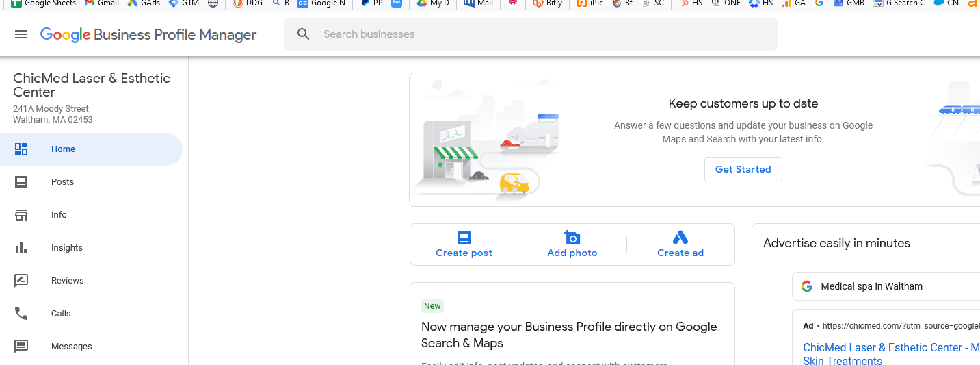Select the Calls phone icon
The image size is (980, 365).
tap(21, 314)
